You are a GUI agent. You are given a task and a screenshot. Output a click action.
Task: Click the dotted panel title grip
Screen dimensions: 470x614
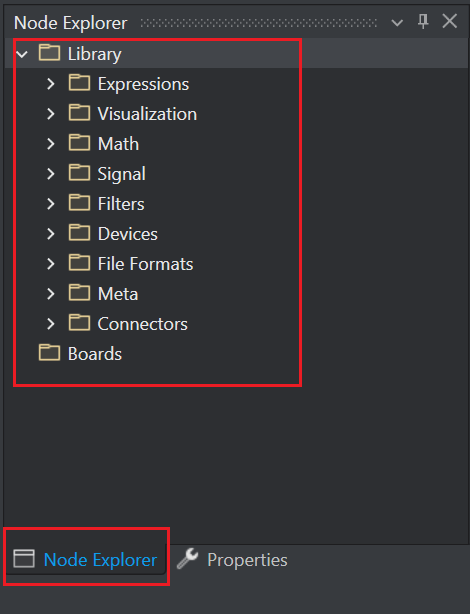pyautogui.click(x=258, y=23)
